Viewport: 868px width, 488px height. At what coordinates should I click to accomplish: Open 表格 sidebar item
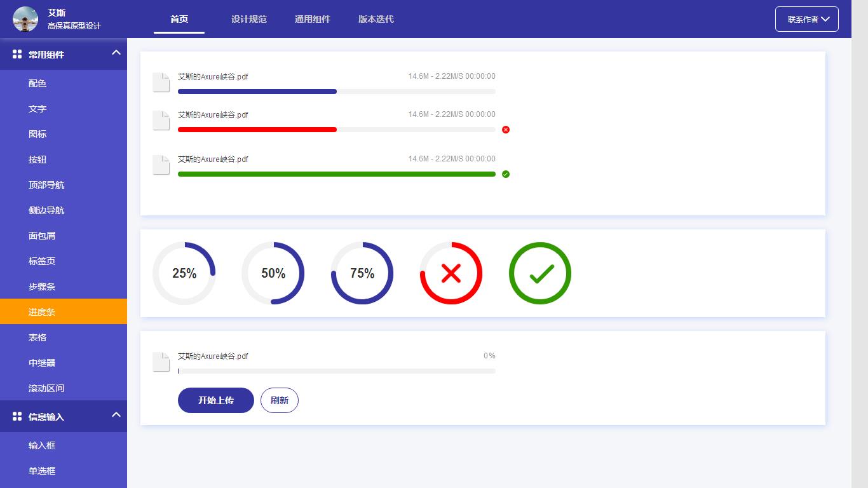tap(64, 337)
